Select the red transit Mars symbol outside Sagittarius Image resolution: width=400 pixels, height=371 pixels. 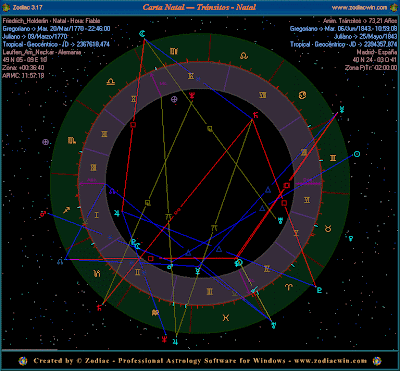(x=43, y=214)
